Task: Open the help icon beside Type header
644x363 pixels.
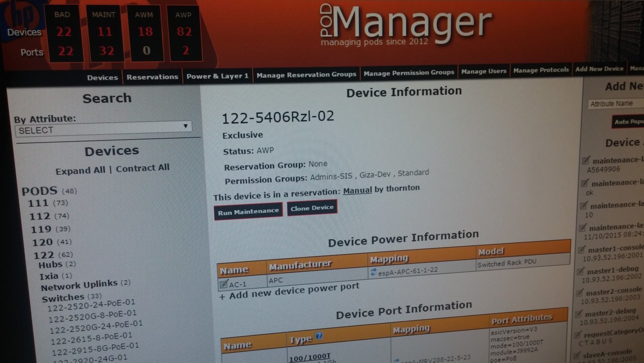Action: (318, 336)
